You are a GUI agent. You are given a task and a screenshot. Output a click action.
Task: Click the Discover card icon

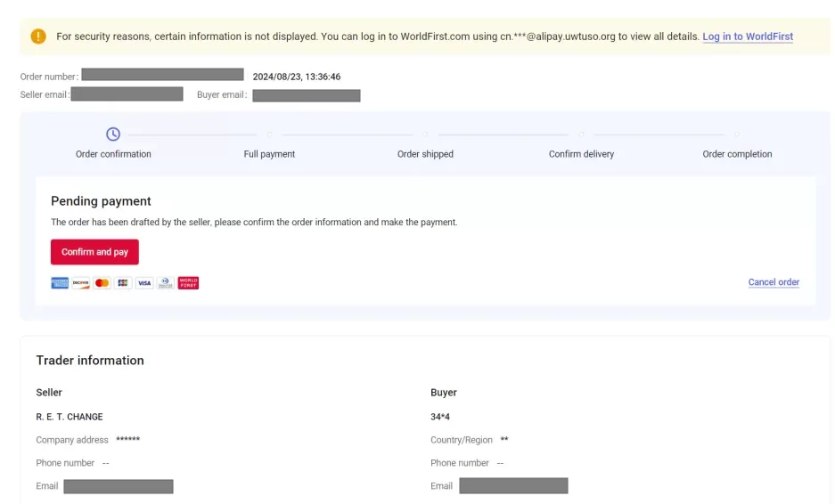81,283
